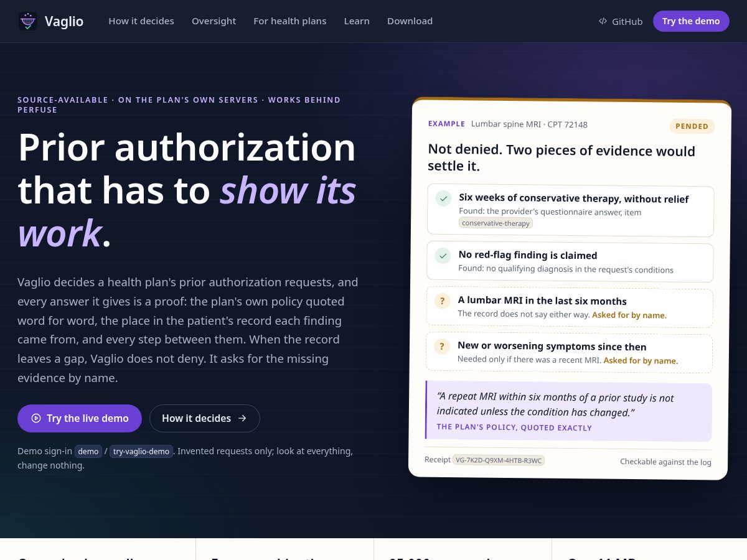Click the Vaglio brand name
Image resolution: width=747 pixels, height=560 pixels.
[x=64, y=21]
